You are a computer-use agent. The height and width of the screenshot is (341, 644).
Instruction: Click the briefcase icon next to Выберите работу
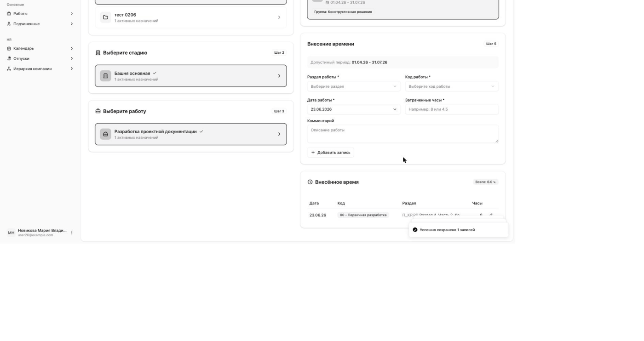tap(98, 111)
